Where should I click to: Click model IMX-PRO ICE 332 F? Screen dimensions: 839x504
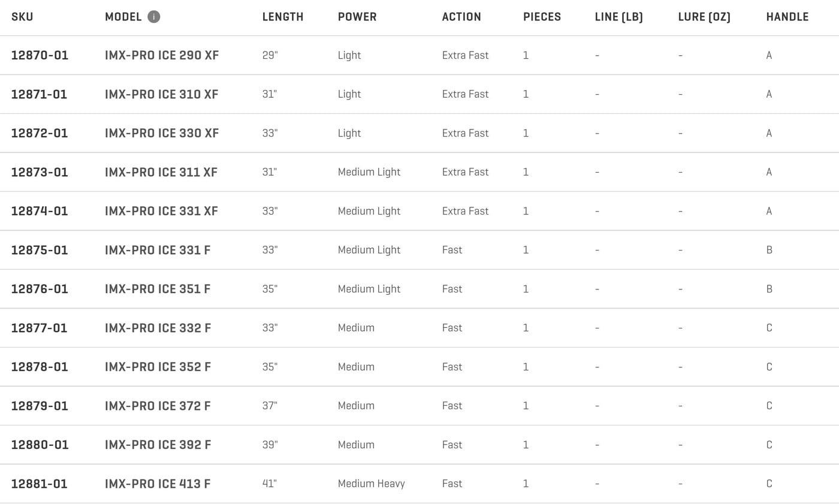(x=158, y=328)
